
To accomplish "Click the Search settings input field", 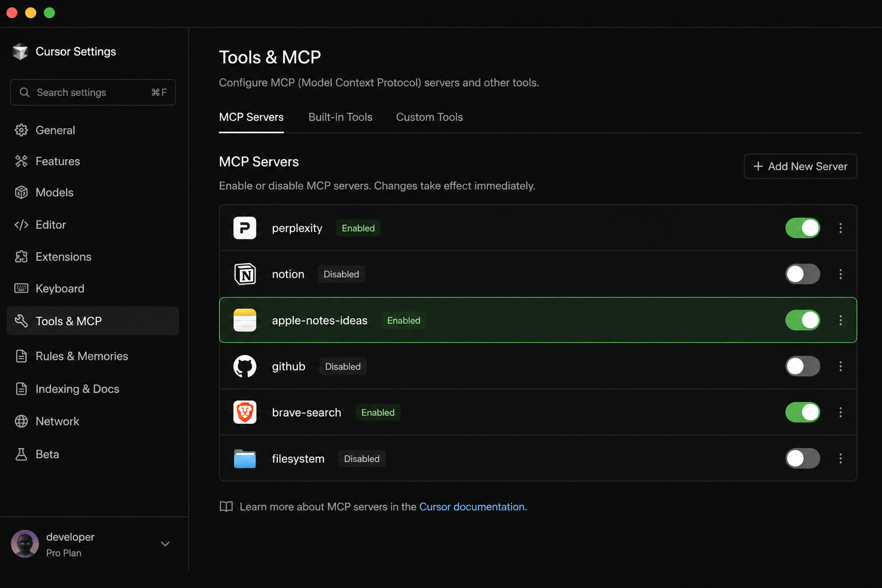I will point(93,92).
